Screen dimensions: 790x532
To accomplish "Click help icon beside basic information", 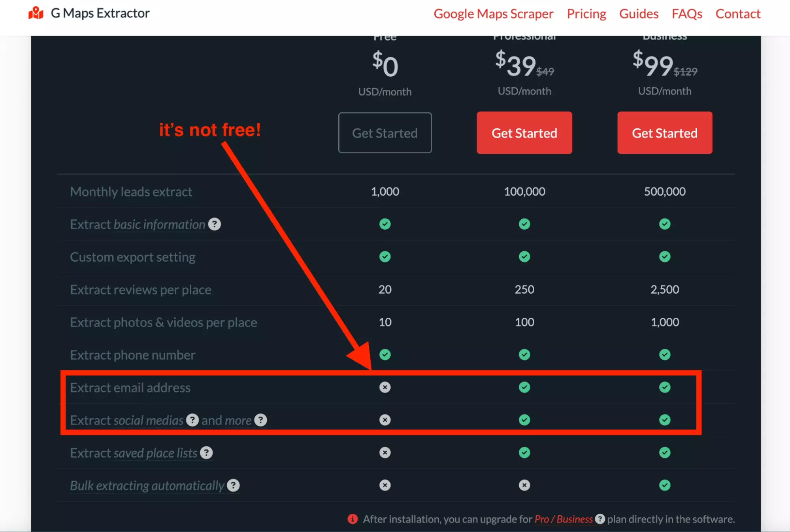I will coord(215,224).
